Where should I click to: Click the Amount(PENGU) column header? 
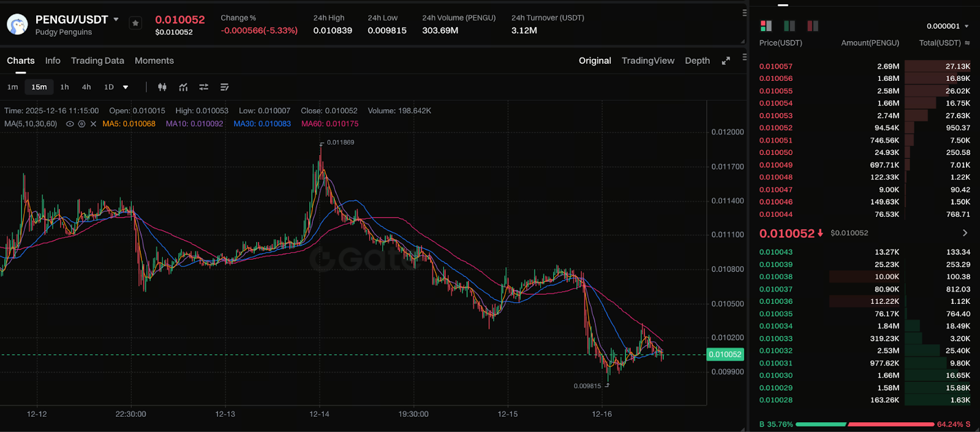[870, 43]
